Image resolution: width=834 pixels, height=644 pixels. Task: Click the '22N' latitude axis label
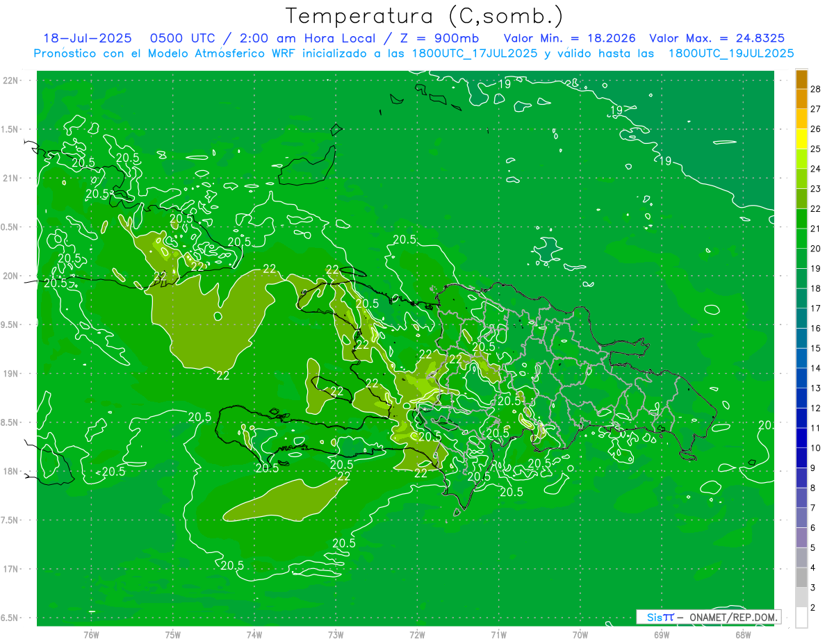pos(10,80)
